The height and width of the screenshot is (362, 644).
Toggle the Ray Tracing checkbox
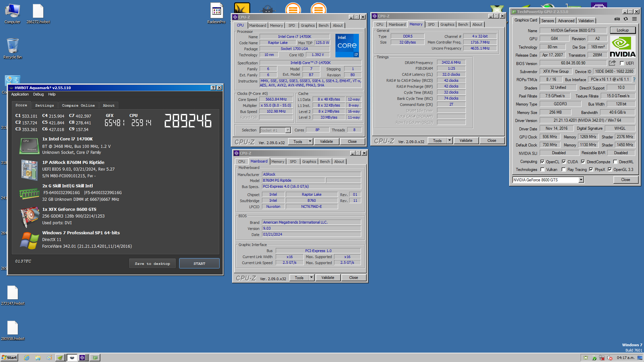(x=564, y=169)
